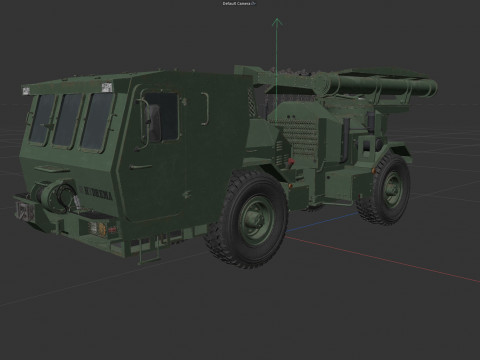This screenshot has height=360, width=480.
Task: Select the green military truck's front wheel
Action: point(246,218)
